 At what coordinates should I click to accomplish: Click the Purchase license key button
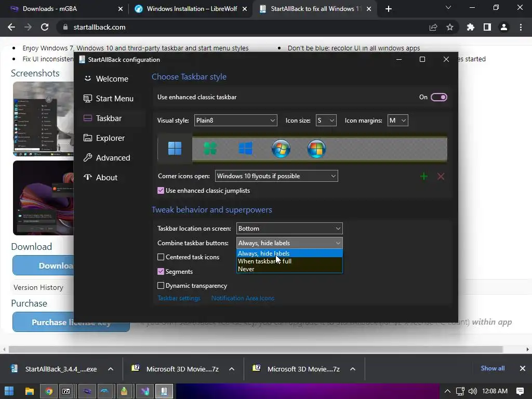coord(71,322)
